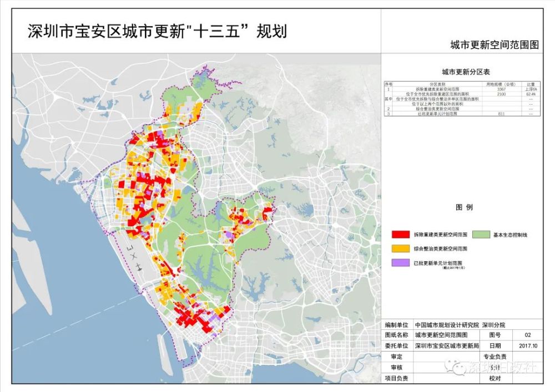This screenshot has width=555, height=392.
Task: Click the main title 深圳市宝安区城市更新十三五规划
Action: [x=144, y=29]
